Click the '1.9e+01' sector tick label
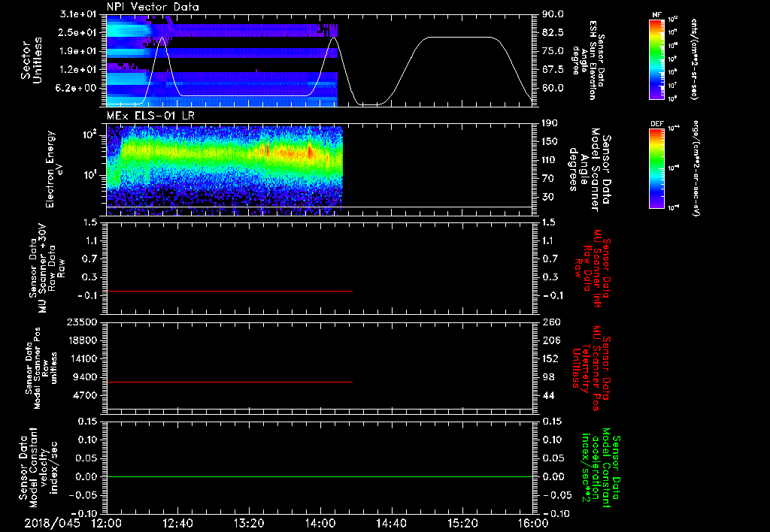Viewport: 770px width, 532px height. 80,51
